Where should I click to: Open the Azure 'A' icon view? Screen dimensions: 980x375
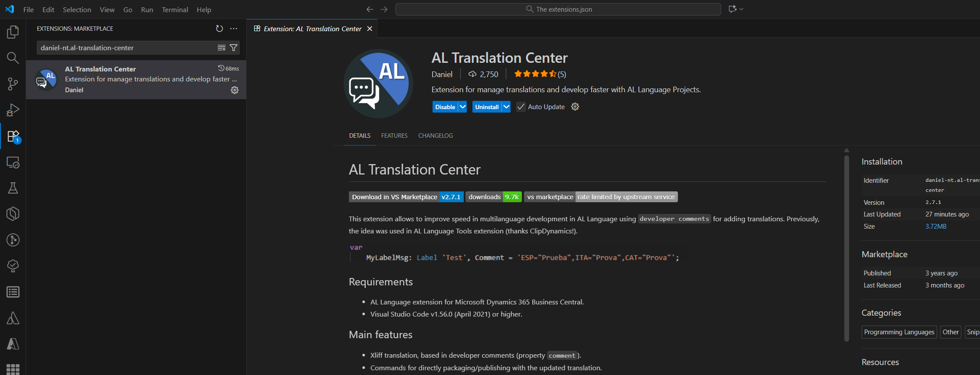tap(13, 344)
